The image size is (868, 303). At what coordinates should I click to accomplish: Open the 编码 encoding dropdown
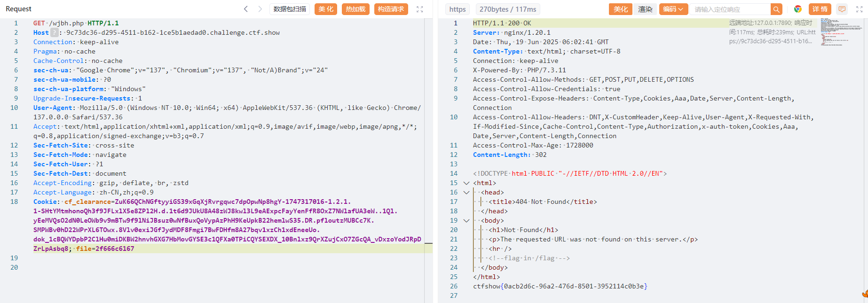coord(673,9)
